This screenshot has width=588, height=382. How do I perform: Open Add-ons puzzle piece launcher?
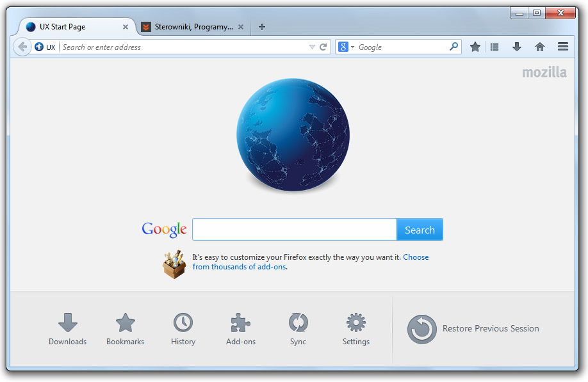tap(241, 329)
